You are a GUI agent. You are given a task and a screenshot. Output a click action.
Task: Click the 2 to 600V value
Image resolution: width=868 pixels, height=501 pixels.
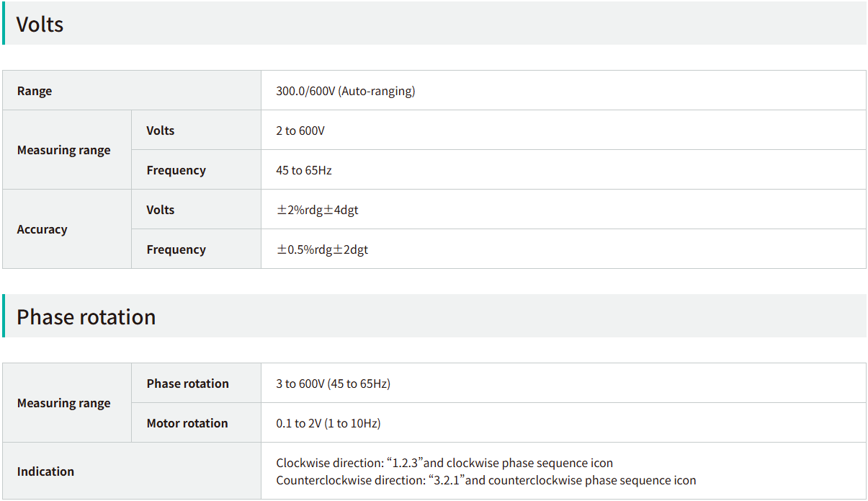coord(300,130)
